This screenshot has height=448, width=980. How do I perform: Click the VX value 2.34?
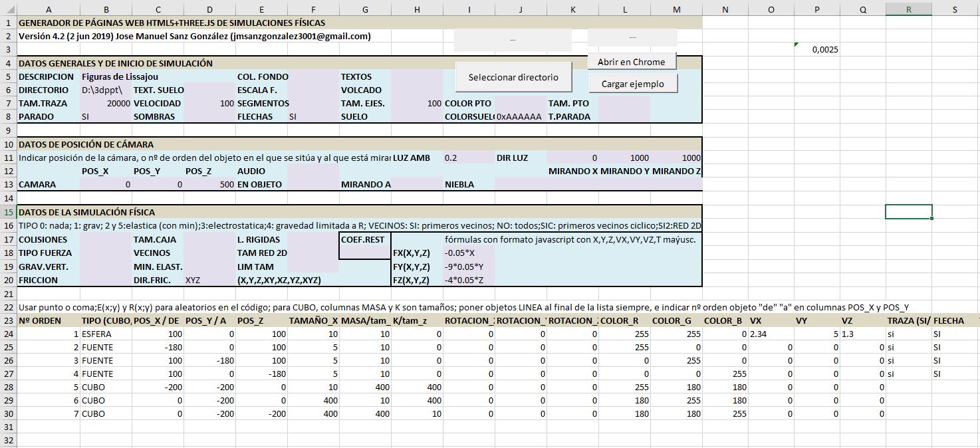771,334
